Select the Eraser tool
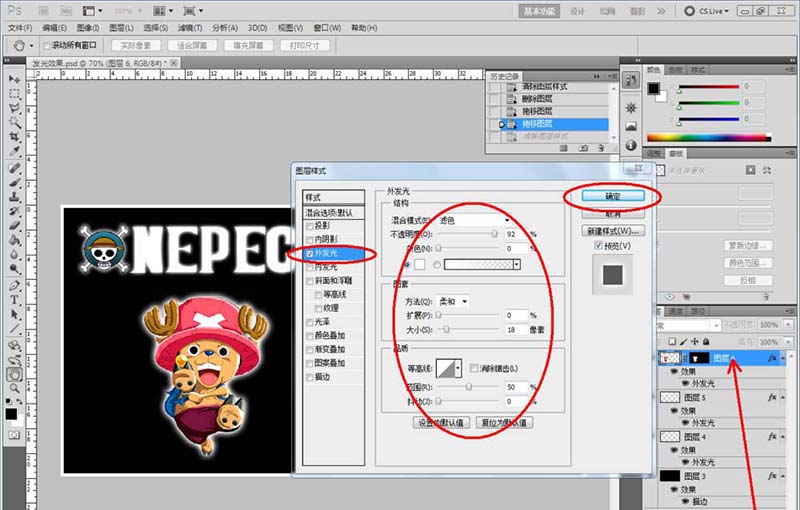 coord(14,225)
